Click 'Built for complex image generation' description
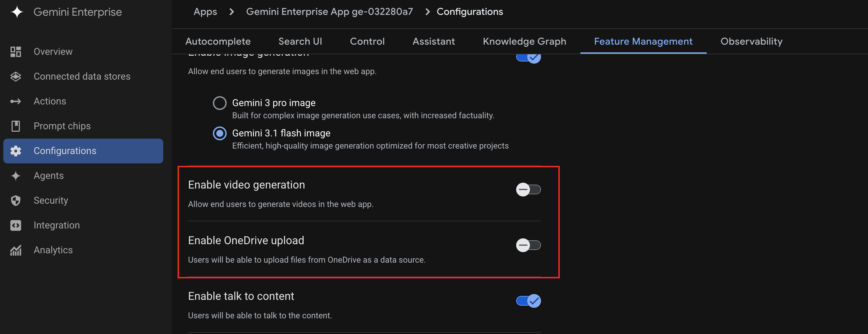This screenshot has width=868, height=334. pos(363,115)
